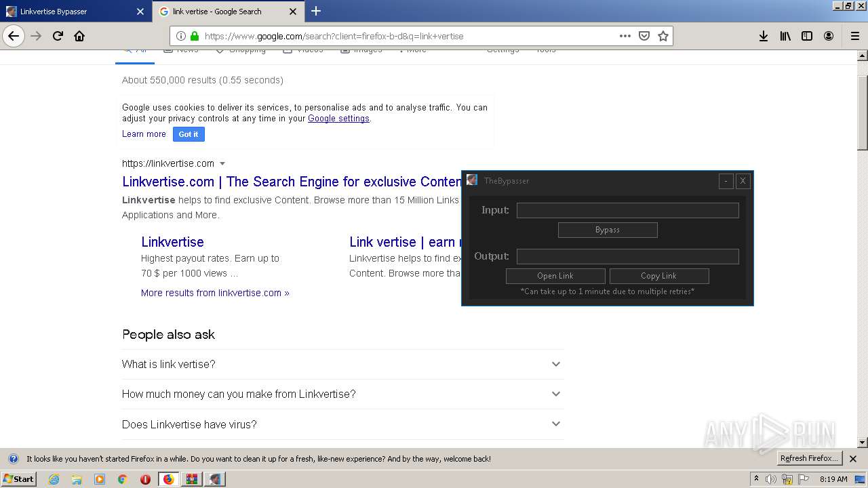Screen dimensions: 868x488
Task: Open the Linkvertise sitelink
Action: 172,242
